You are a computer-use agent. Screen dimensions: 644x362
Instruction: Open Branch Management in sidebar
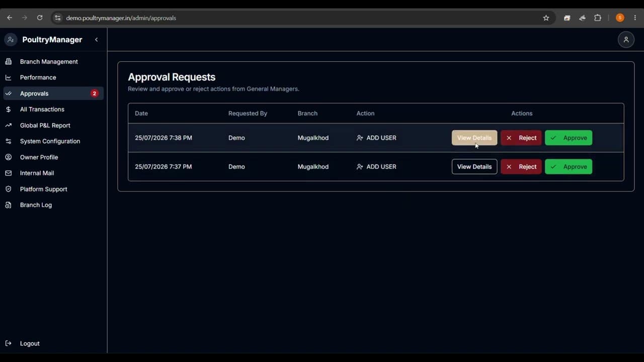(x=53, y=61)
